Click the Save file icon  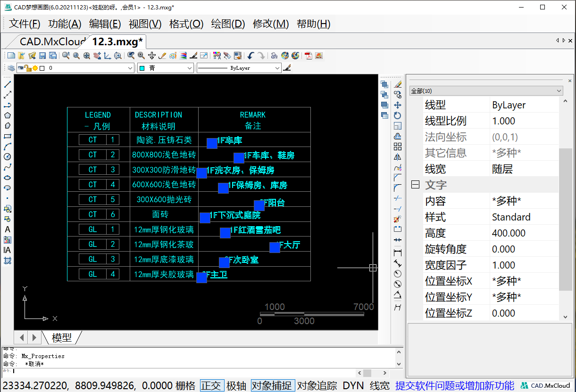point(42,56)
